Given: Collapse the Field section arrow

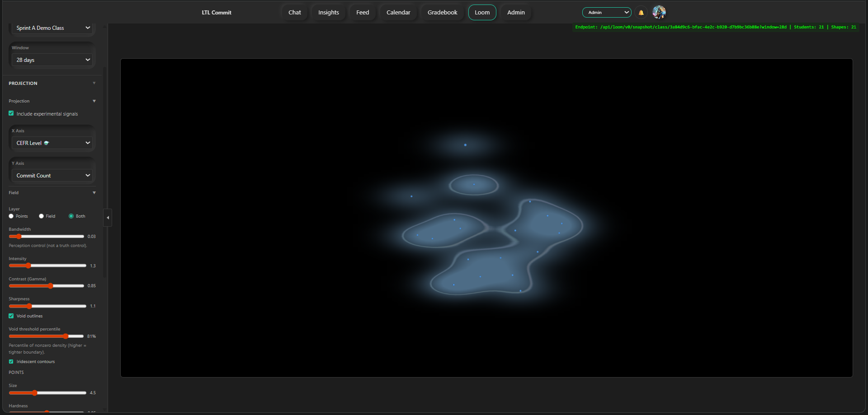Looking at the screenshot, I should 94,193.
